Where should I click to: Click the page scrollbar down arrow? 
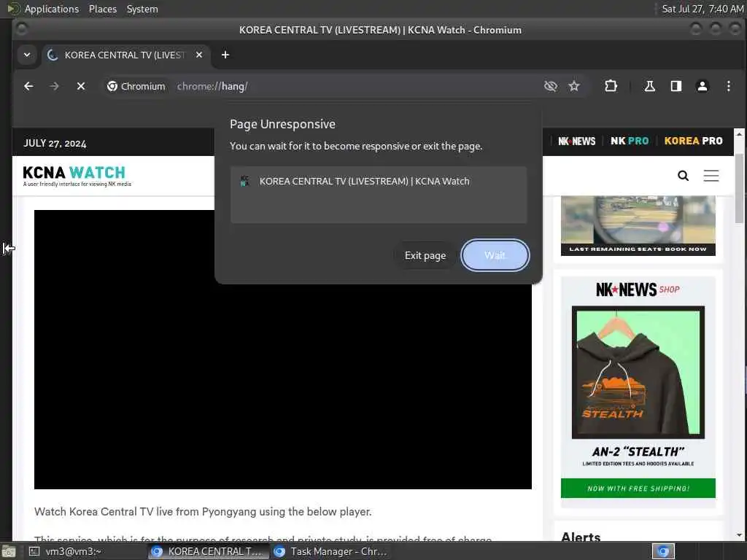(x=740, y=535)
